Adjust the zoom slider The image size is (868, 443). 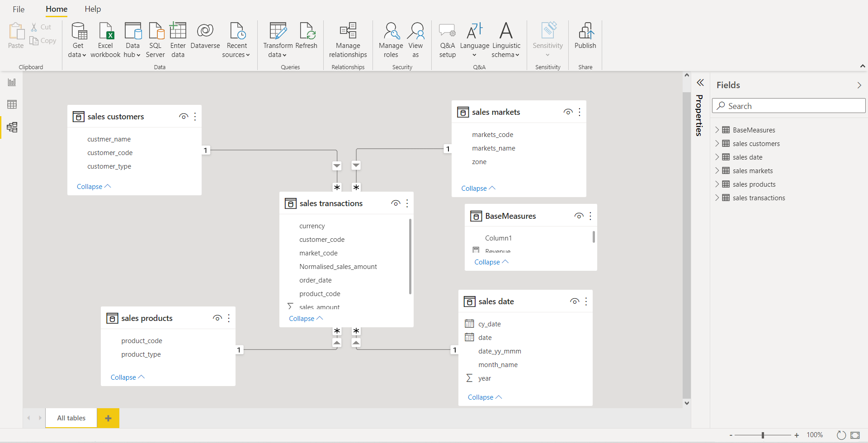[763, 435]
